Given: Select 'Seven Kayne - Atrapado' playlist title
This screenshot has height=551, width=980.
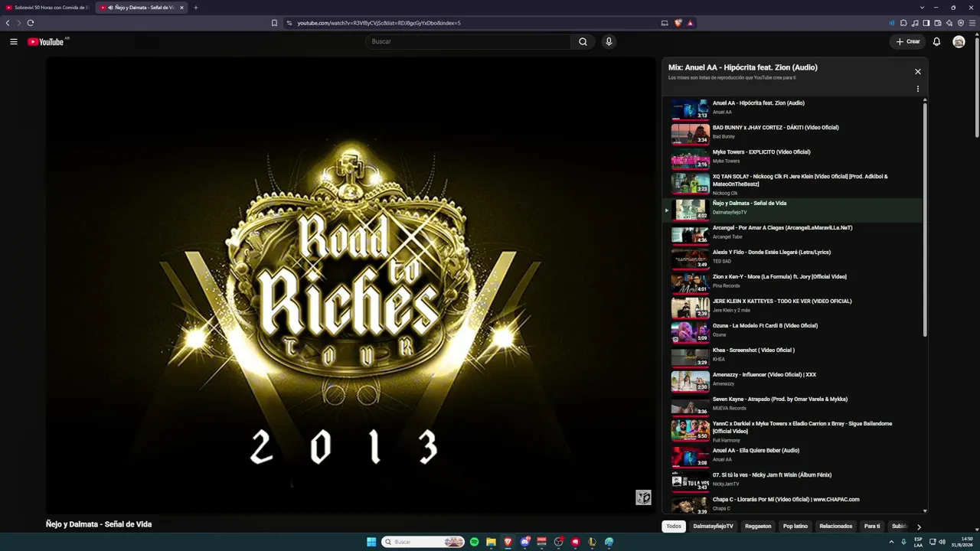Looking at the screenshot, I should click(x=780, y=399).
